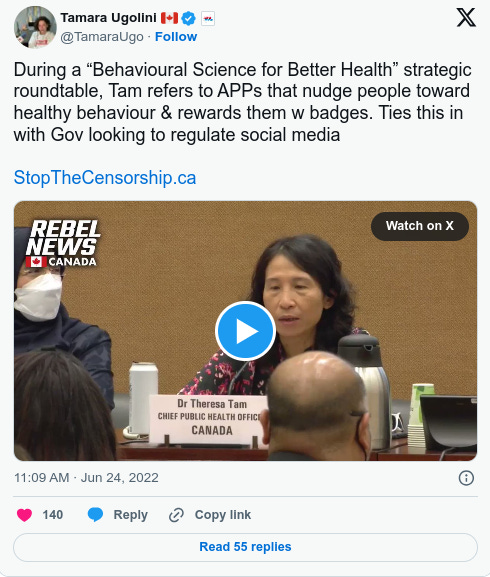This screenshot has width=490, height=577.
Task: Click the Watch on X button
Action: (x=420, y=226)
